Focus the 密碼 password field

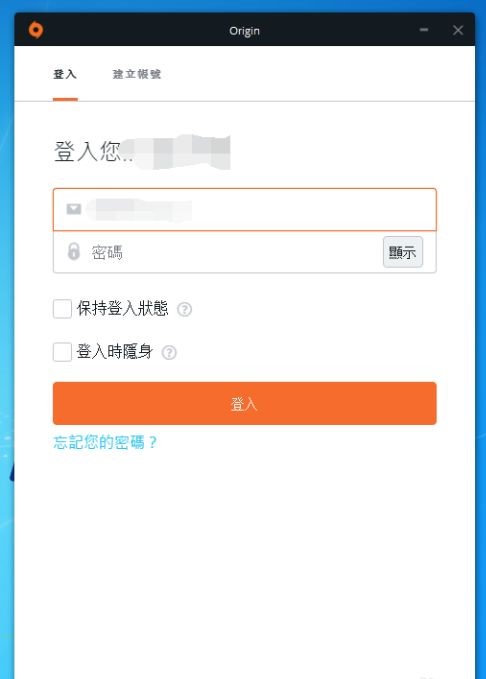pyautogui.click(x=218, y=252)
